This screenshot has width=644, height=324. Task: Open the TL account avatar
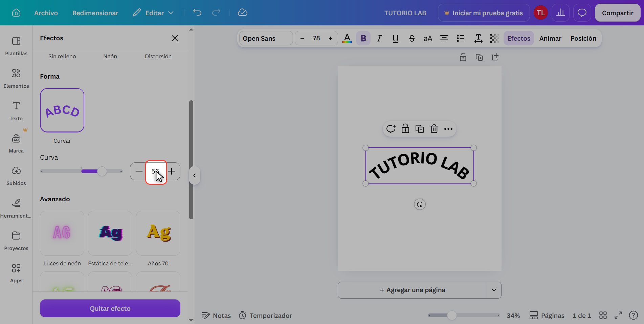point(541,13)
